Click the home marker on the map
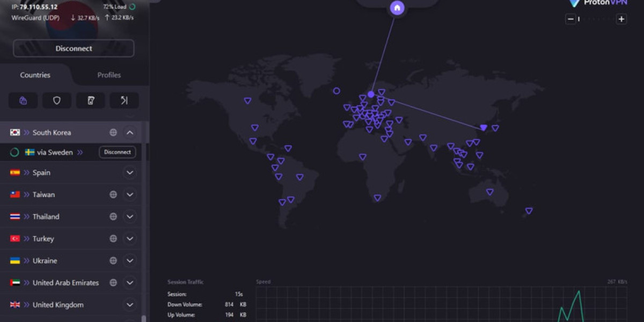 point(397,8)
